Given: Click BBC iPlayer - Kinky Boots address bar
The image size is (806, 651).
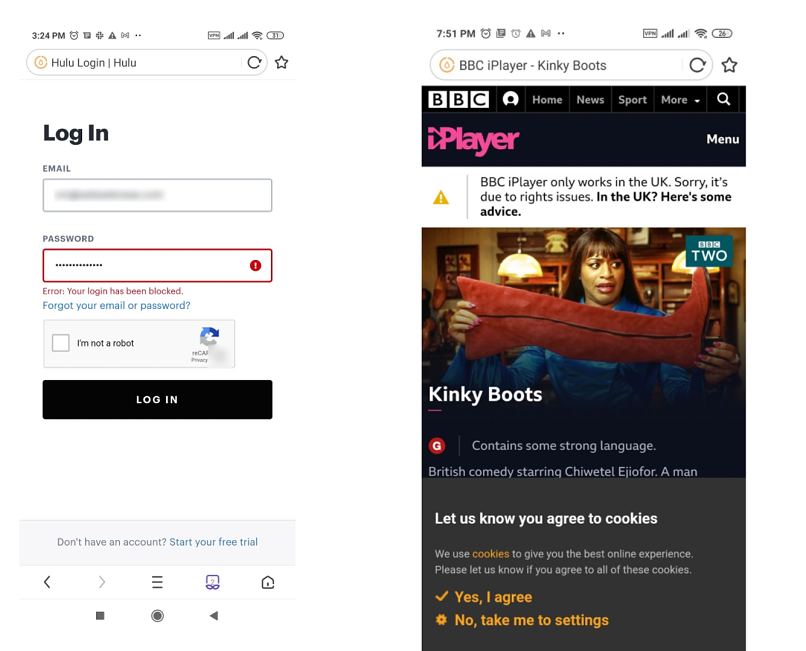Looking at the screenshot, I should pyautogui.click(x=571, y=65).
